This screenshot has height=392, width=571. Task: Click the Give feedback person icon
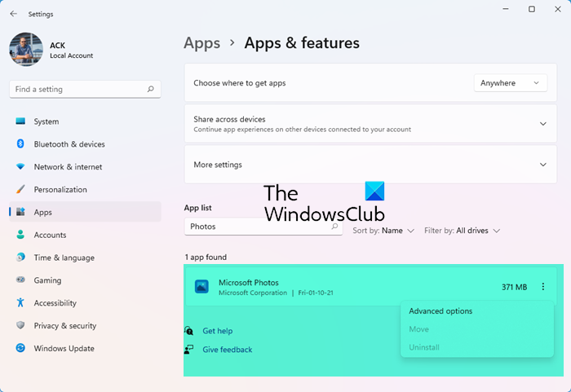coord(188,350)
